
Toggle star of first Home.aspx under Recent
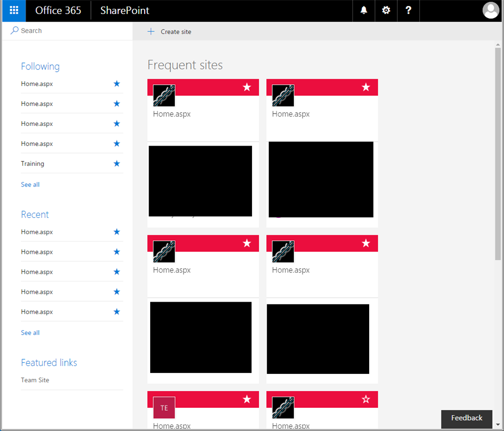[x=117, y=232]
